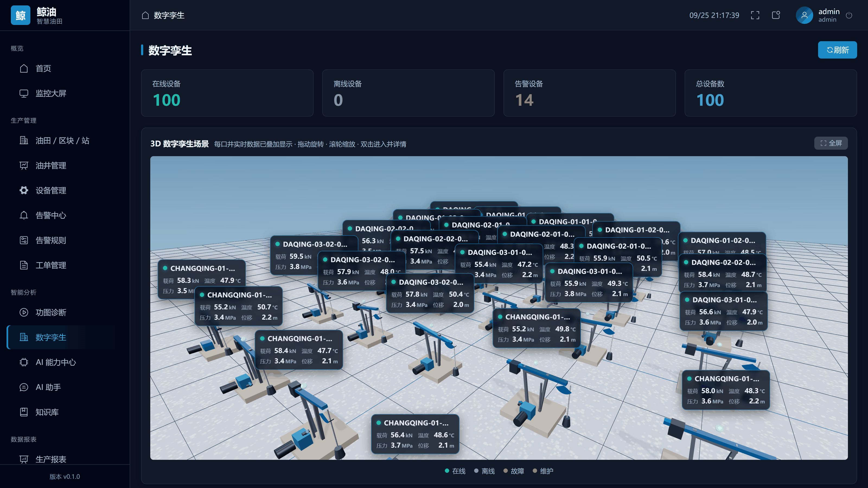The image size is (868, 488).
Task: Click the 版本 v0.1.0 version text
Action: click(x=65, y=476)
